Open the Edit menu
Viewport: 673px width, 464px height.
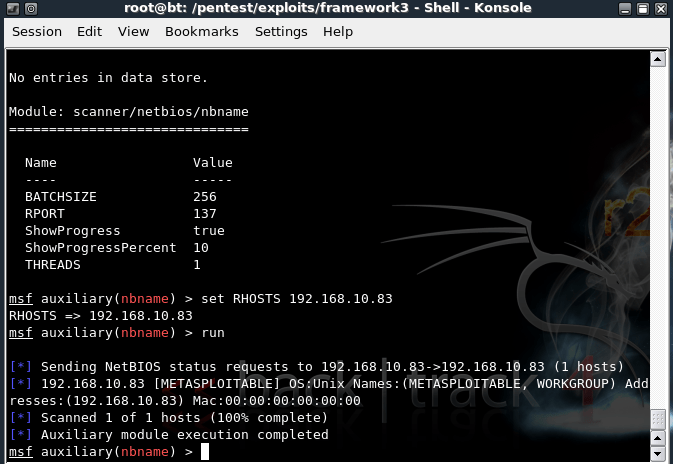(x=89, y=32)
